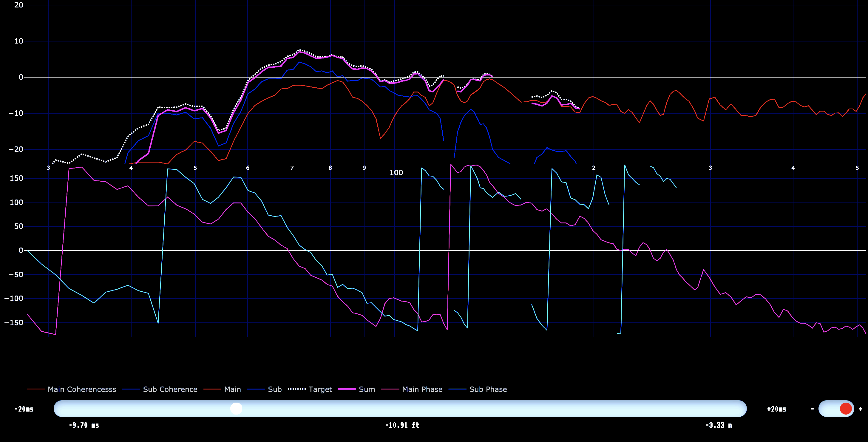Click the 100 frequency axis label
The height and width of the screenshot is (442, 868).
pyautogui.click(x=396, y=173)
